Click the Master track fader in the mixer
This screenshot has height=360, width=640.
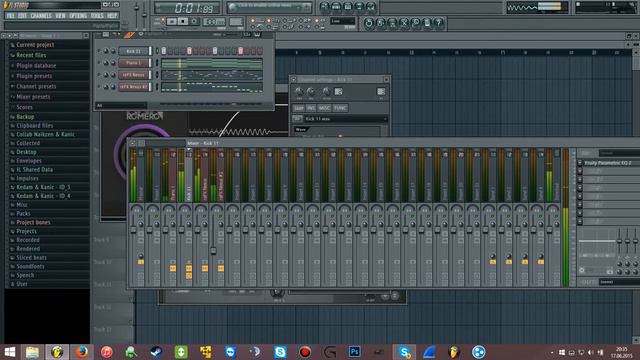(x=133, y=230)
